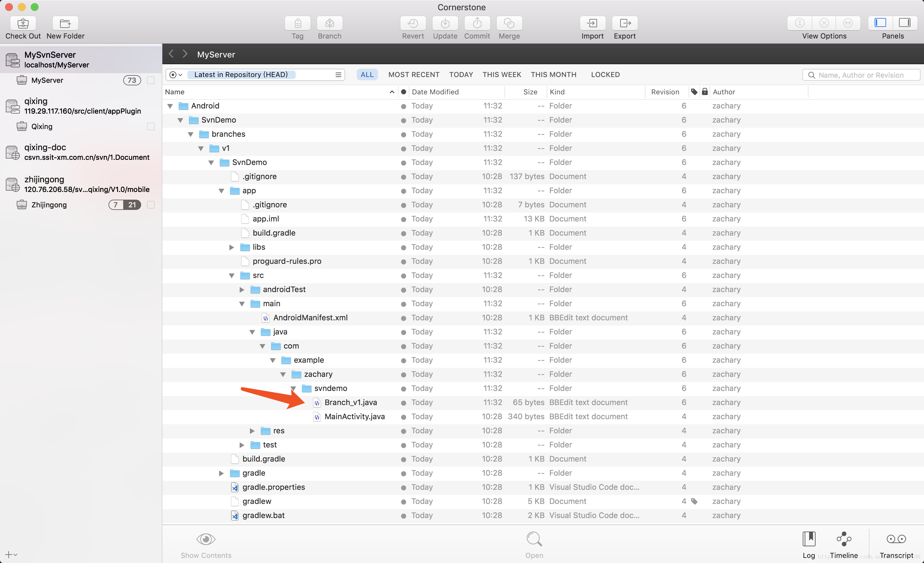Click the lock column header icon

click(705, 91)
